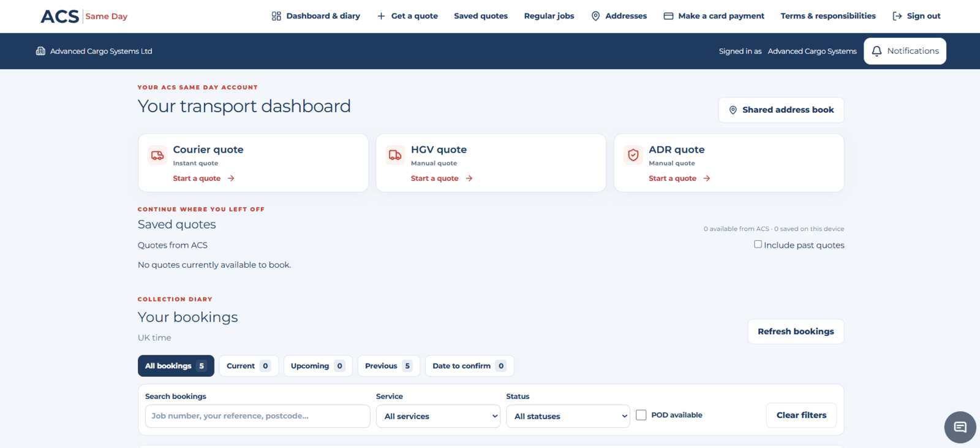Go to Regular jobs in the menu
The image size is (980, 448).
point(549,16)
